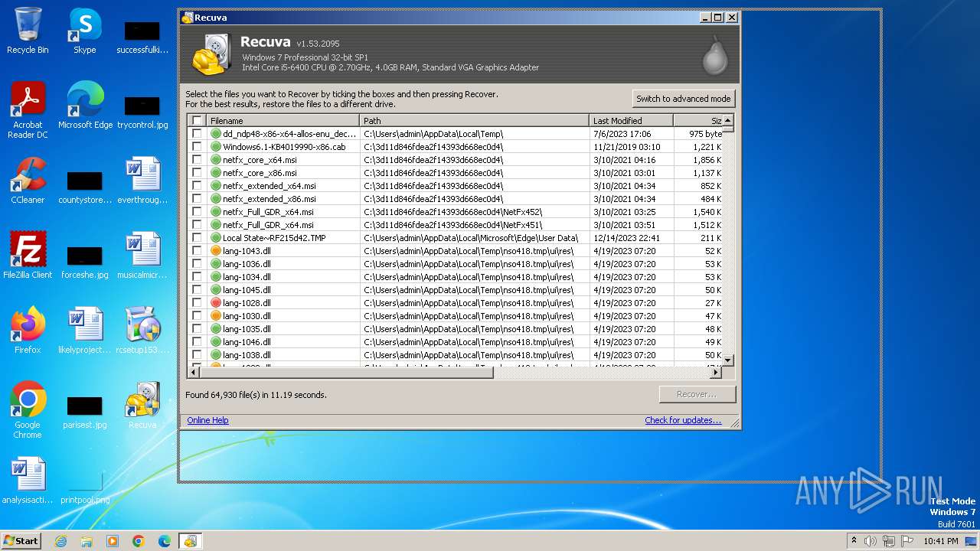Image resolution: width=980 pixels, height=551 pixels.
Task: Toggle select-all checkbox in list header
Action: [x=197, y=121]
